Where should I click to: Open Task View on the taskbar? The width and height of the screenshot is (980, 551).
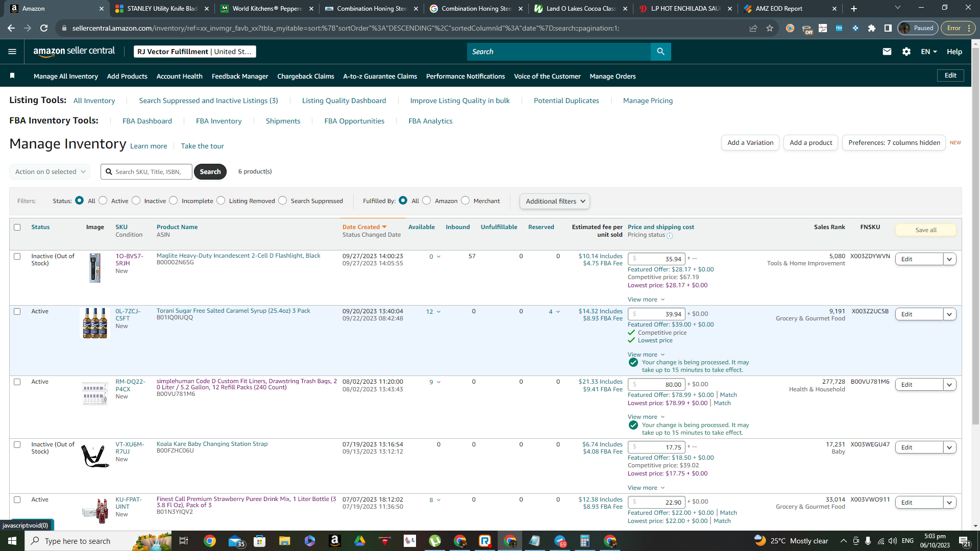184,541
